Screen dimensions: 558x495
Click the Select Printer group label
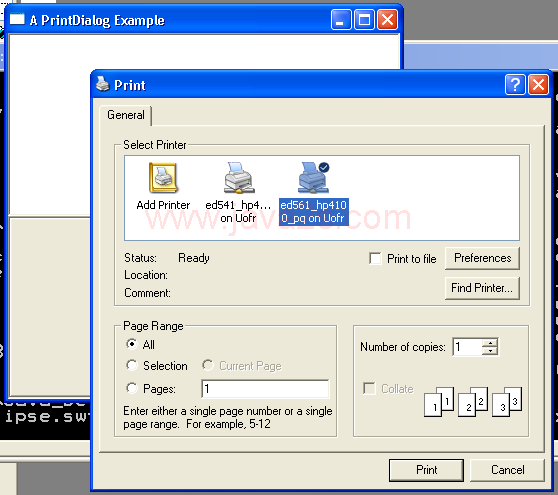coord(154,145)
